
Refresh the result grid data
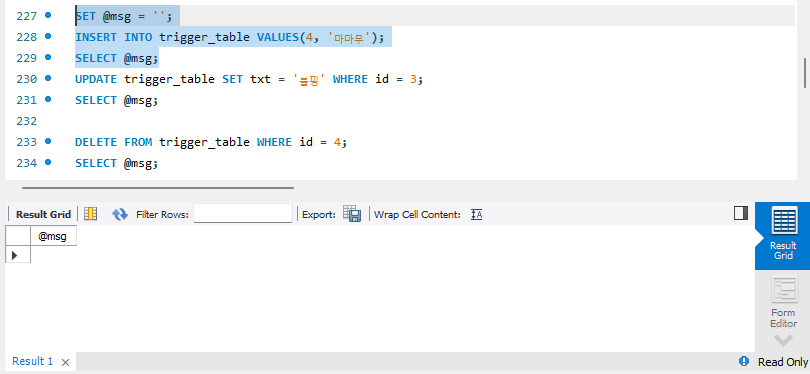tap(120, 214)
